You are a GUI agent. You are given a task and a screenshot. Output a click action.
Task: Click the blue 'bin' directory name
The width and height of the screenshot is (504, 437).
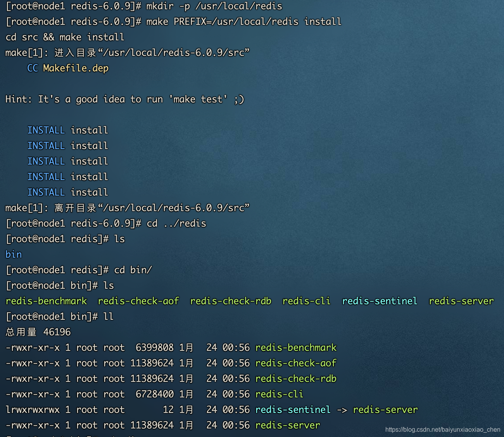pyautogui.click(x=14, y=255)
